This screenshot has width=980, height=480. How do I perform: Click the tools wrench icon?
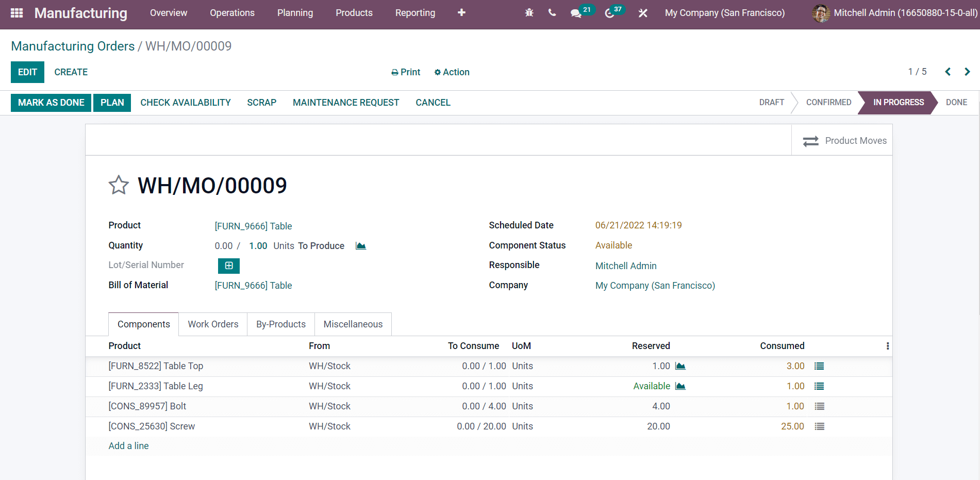643,13
